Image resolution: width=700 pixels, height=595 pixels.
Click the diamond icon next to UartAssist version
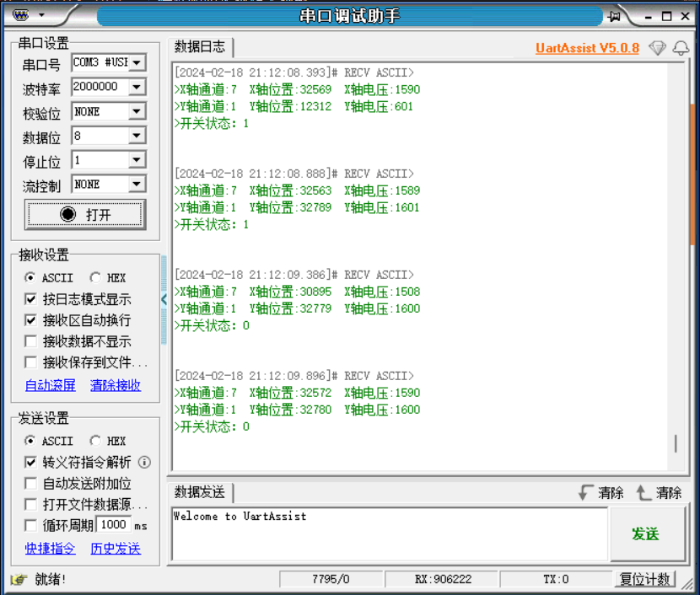tap(657, 48)
